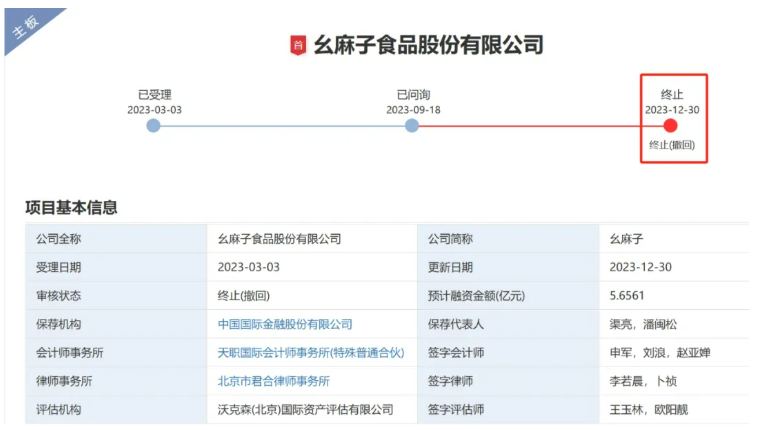This screenshot has width=762, height=430.
Task: Select the 李若晨, 卜祯 lawyers cell
Action: pos(674,381)
